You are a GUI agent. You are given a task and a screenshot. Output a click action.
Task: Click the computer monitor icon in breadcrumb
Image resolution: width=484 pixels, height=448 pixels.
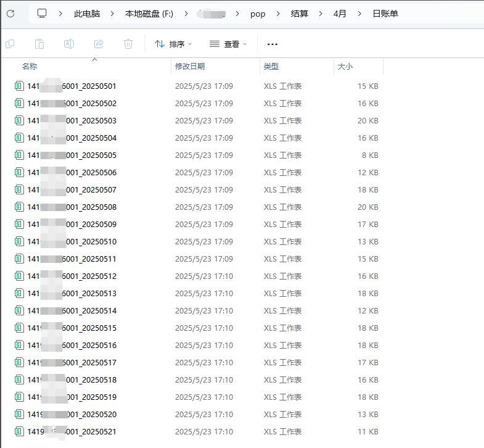(42, 14)
